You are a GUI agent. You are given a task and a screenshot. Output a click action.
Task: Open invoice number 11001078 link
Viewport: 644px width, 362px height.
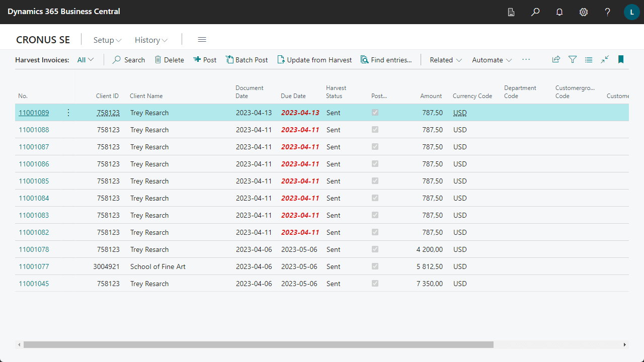(34, 249)
